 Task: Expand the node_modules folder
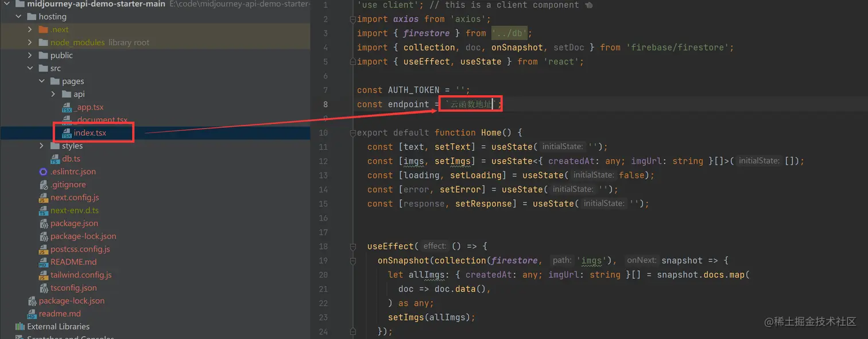(x=30, y=42)
